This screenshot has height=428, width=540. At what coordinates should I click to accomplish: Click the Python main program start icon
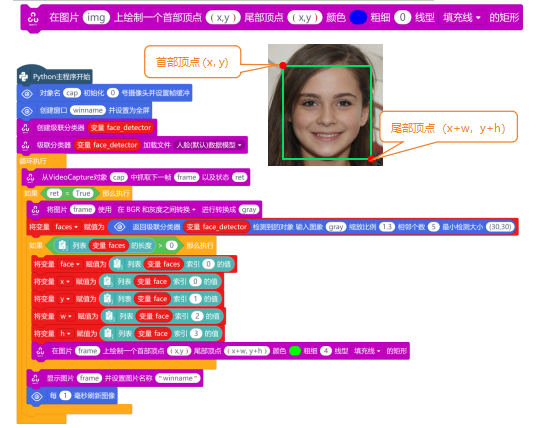[24, 76]
